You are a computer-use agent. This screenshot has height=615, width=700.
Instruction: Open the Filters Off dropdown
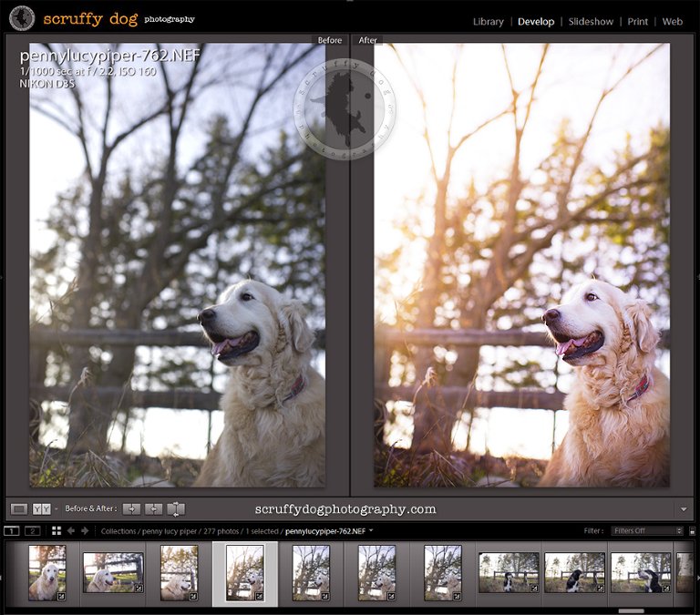[x=647, y=530]
